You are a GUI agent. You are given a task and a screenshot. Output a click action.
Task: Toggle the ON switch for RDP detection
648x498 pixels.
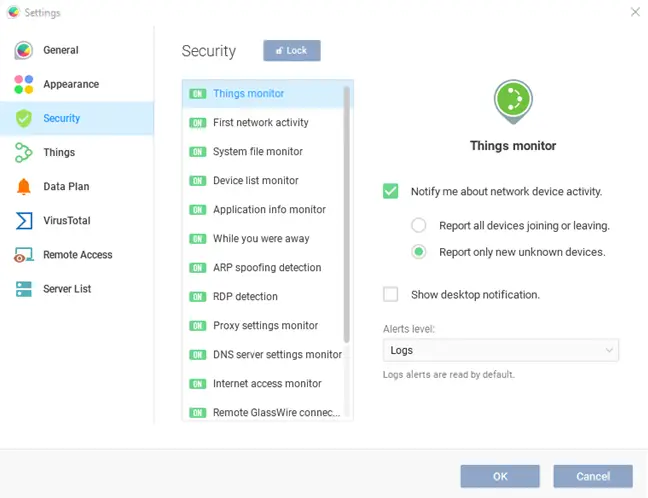click(x=198, y=297)
